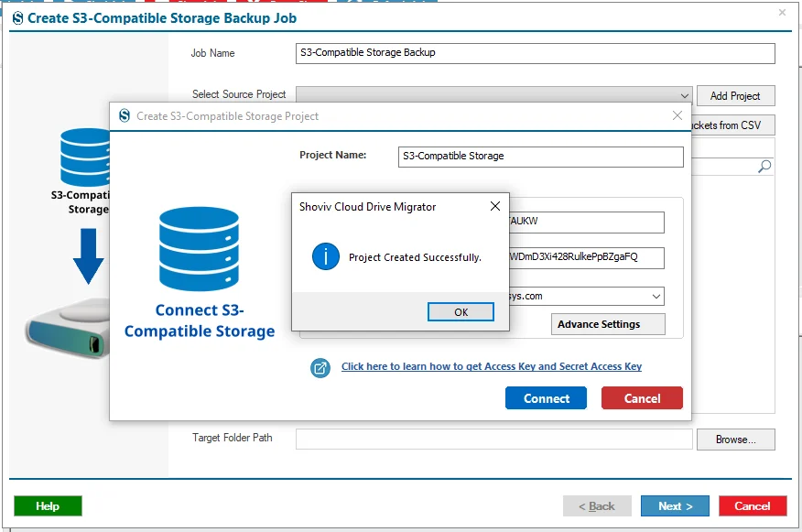
Task: Click the Project Created Successfully. message text
Action: point(415,257)
